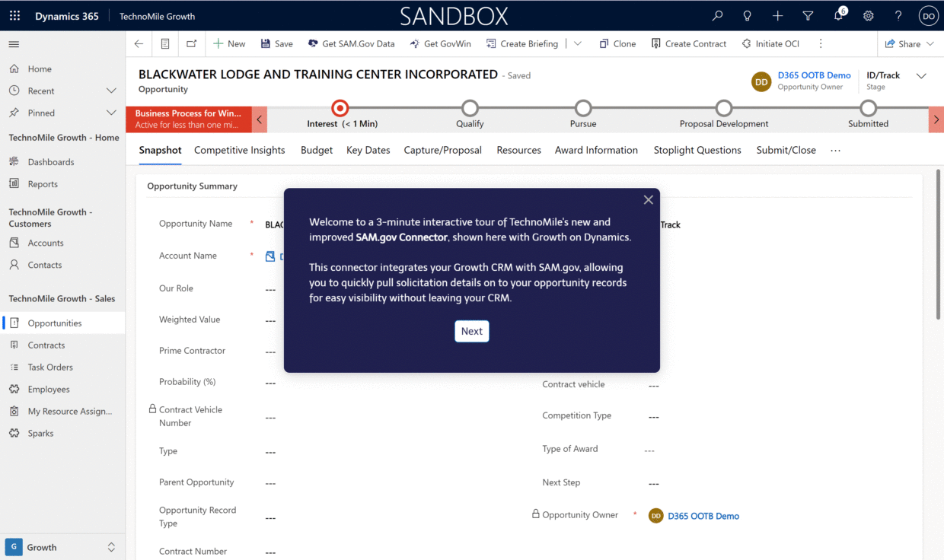Open D365 OOTB Demo owner link in header
944x560 pixels.
coord(814,75)
